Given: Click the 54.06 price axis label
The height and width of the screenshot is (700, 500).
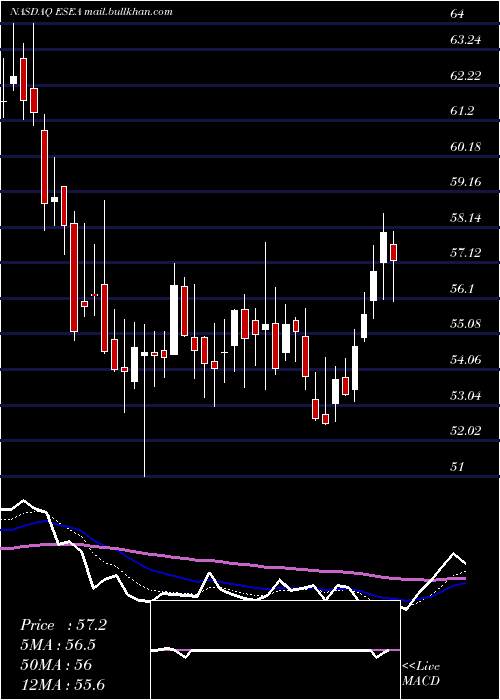Looking at the screenshot, I should (465, 360).
